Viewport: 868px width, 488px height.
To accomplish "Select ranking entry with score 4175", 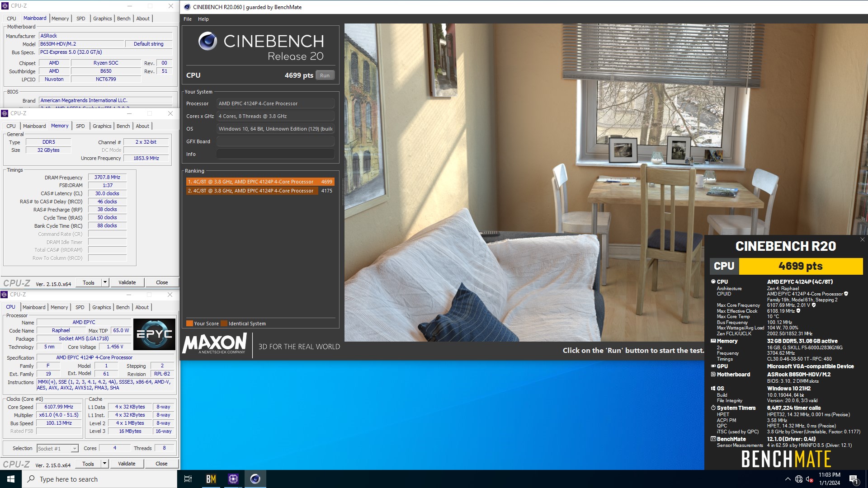I will pyautogui.click(x=260, y=191).
